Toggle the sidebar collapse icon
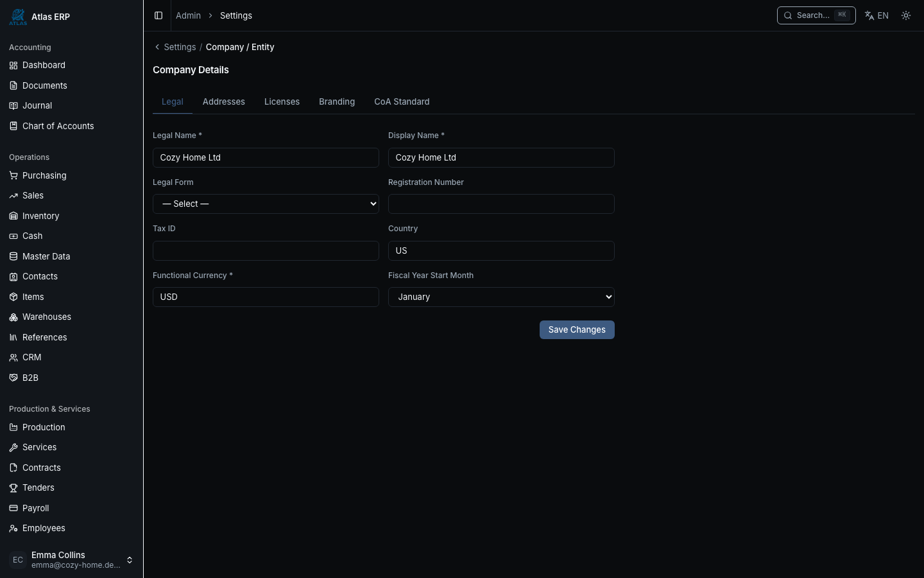 (158, 15)
